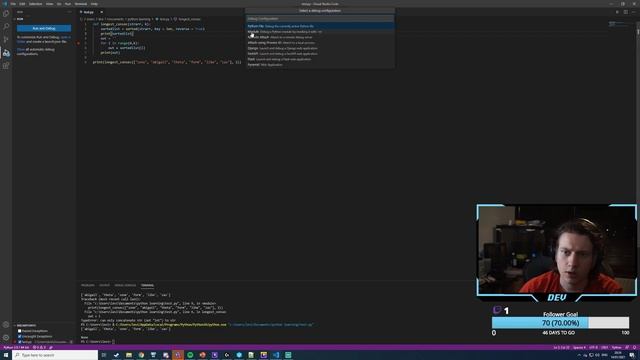Open the editor More Actions ellipsis
This screenshot has width=640, height=360.
633,12
